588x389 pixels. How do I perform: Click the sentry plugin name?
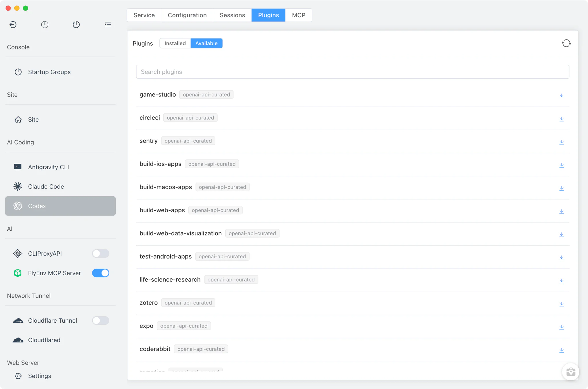tap(148, 141)
